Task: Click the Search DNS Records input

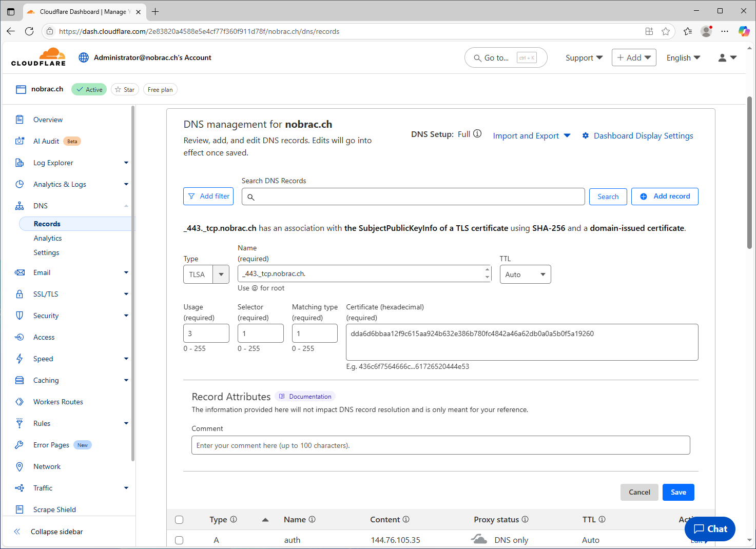Action: [413, 197]
